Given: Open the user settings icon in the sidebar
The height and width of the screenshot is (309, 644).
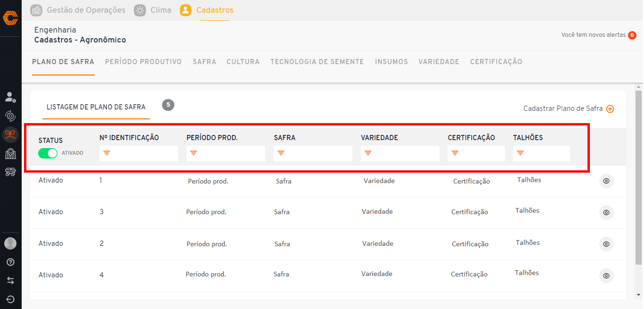Looking at the screenshot, I should [10, 97].
